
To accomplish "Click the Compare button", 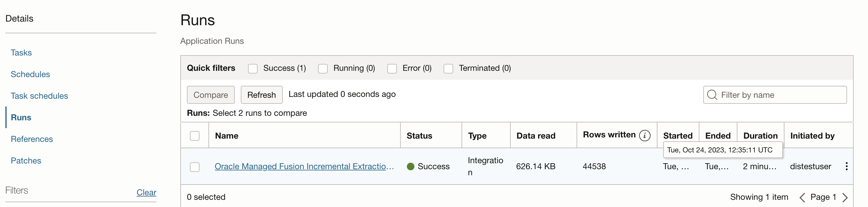I will pyautogui.click(x=211, y=95).
